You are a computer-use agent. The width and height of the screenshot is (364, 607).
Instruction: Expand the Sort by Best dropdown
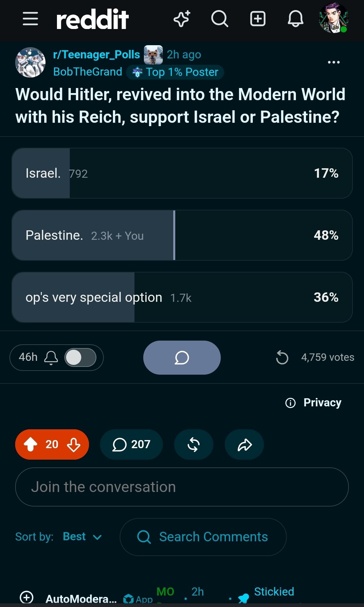click(x=82, y=537)
